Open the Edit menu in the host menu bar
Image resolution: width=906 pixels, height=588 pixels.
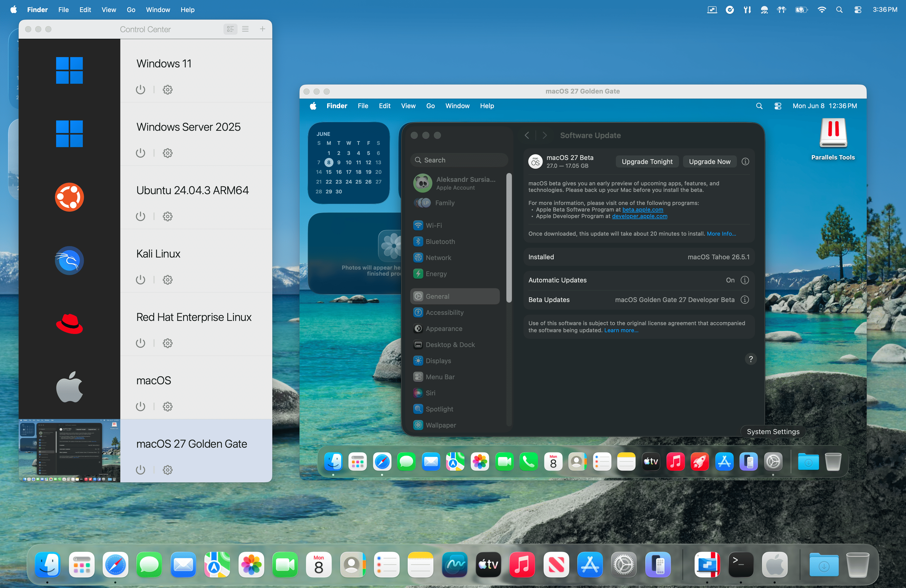click(x=85, y=10)
